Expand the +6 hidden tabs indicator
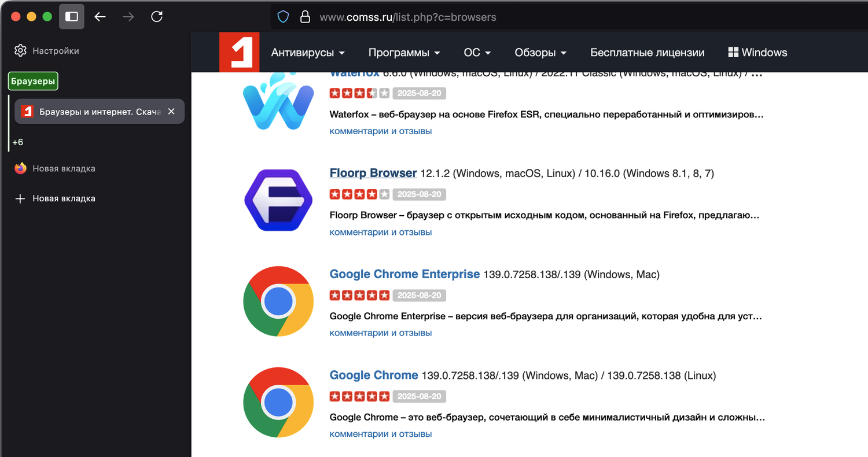The image size is (868, 457). (x=18, y=142)
